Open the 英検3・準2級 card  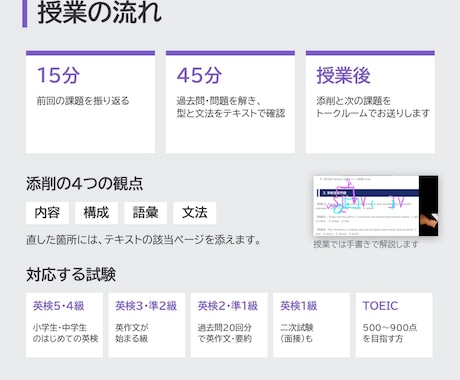147,325
